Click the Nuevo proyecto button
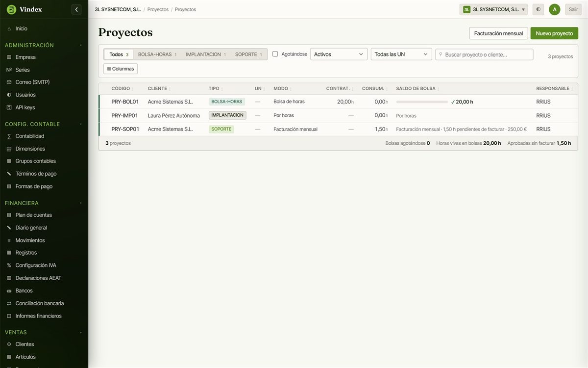Image resolution: width=588 pixels, height=368 pixels. (x=554, y=33)
